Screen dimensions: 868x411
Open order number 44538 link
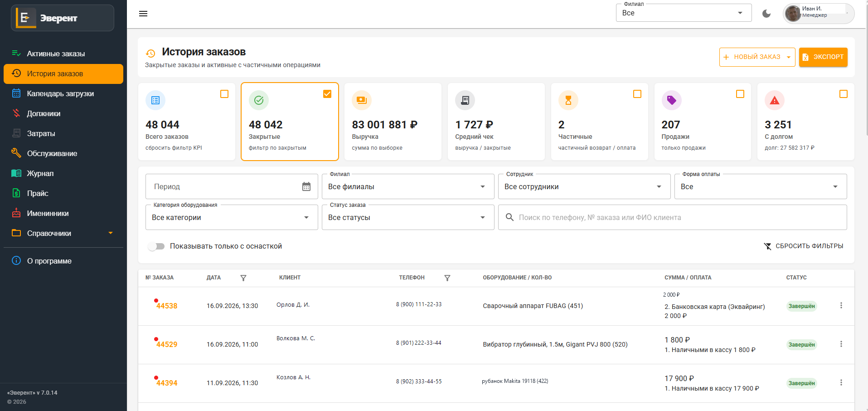167,306
